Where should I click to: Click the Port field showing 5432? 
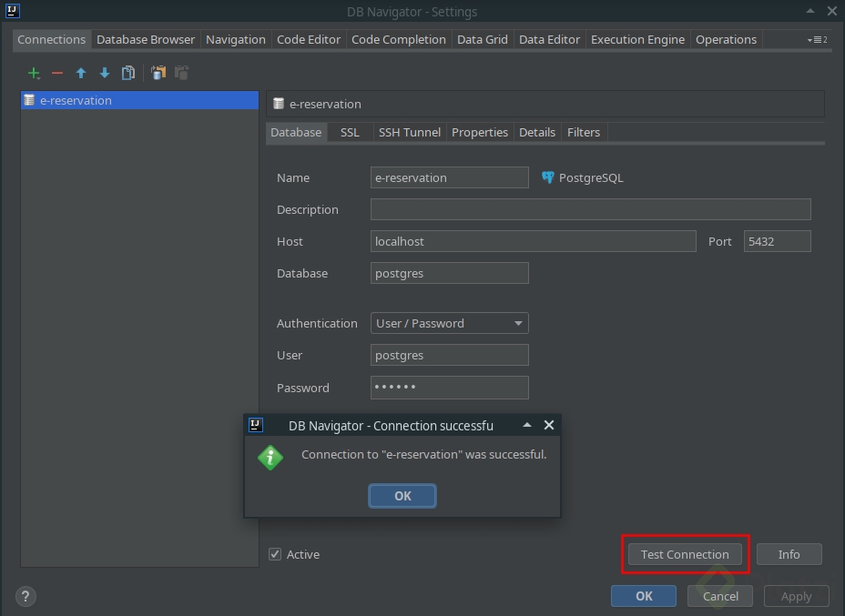[777, 241]
